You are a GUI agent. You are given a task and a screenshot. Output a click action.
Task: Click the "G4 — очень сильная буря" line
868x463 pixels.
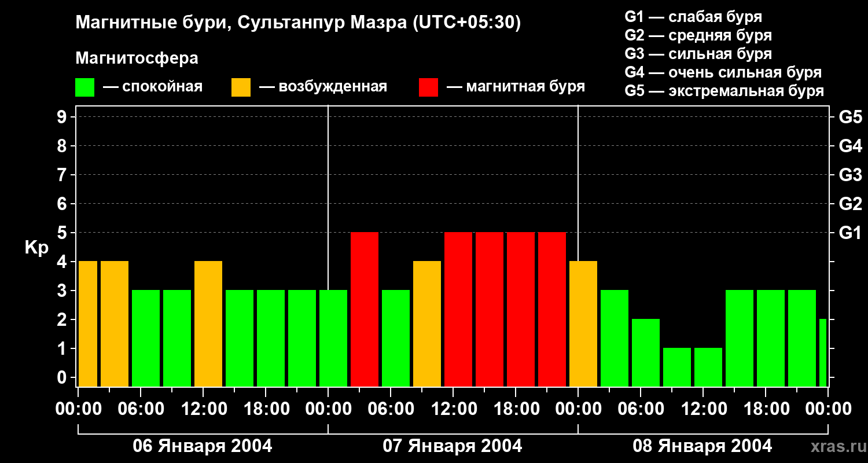pyautogui.click(x=723, y=72)
